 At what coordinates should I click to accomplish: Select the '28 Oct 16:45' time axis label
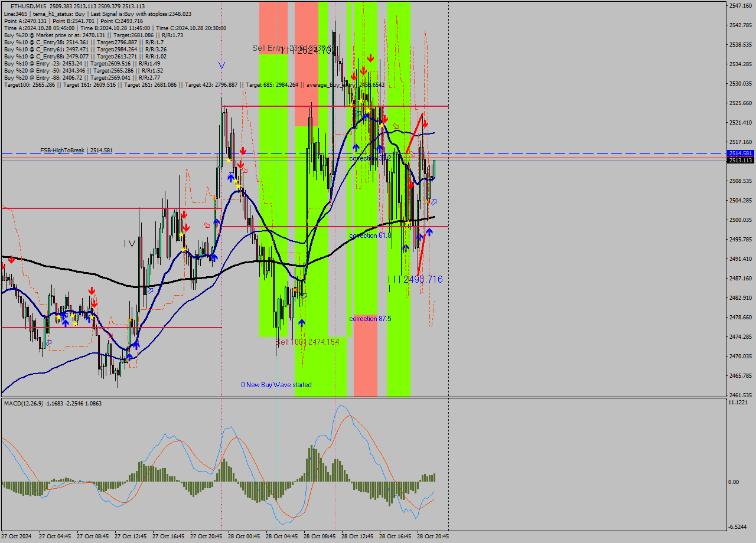point(395,537)
